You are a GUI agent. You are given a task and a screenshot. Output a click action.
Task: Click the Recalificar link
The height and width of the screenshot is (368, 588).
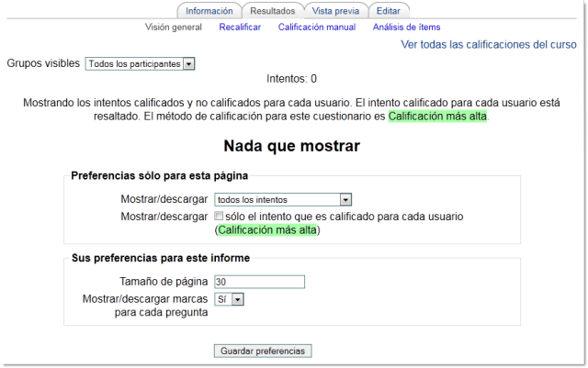click(240, 28)
